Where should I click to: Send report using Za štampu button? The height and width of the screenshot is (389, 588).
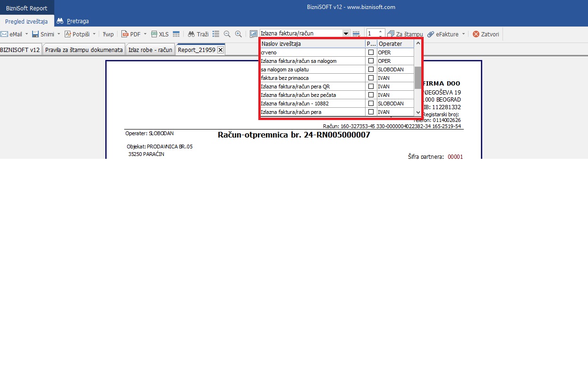pyautogui.click(x=405, y=34)
